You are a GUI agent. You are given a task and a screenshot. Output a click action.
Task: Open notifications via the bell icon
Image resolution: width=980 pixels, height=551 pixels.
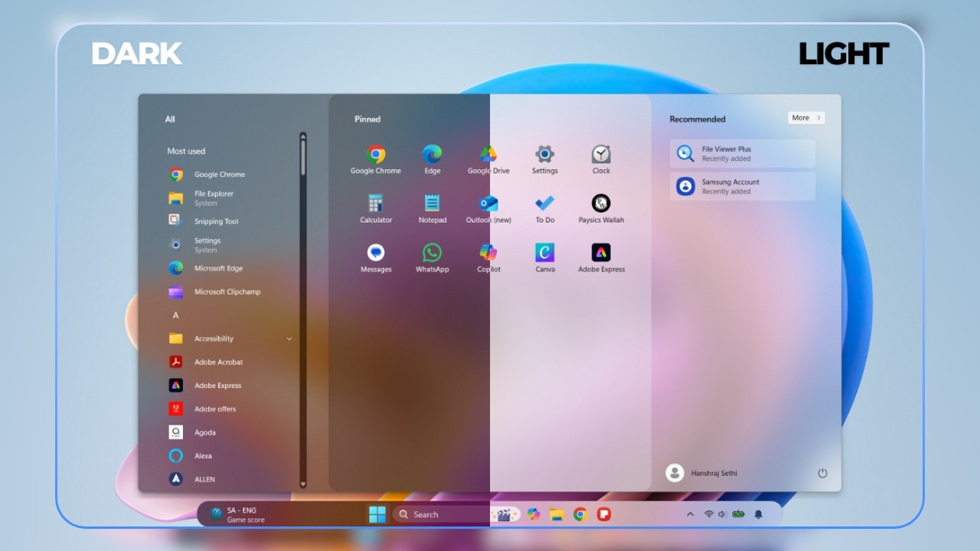pyautogui.click(x=759, y=514)
